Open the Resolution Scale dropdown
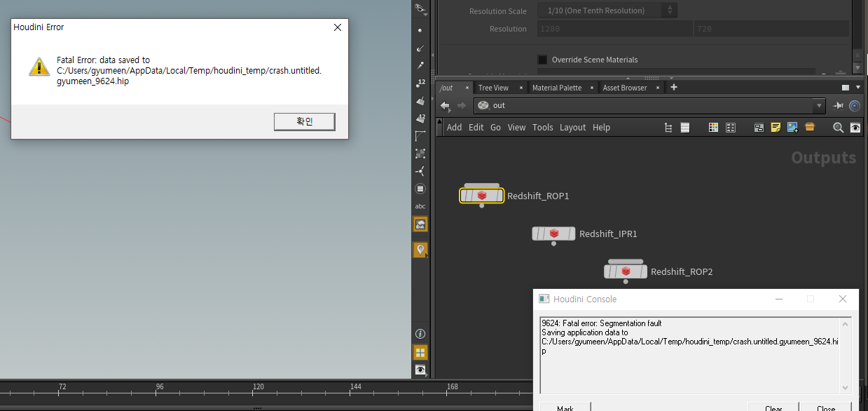Image resolution: width=868 pixels, height=411 pixels. tap(607, 11)
